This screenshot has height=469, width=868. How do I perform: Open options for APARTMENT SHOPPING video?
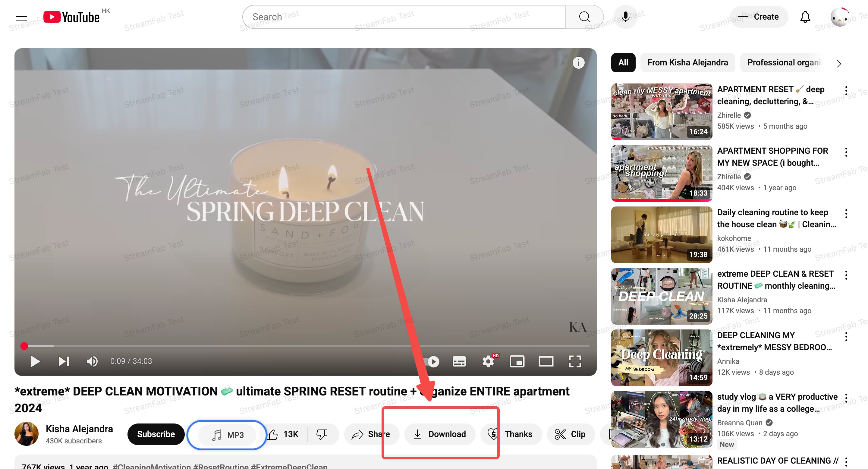point(846,152)
